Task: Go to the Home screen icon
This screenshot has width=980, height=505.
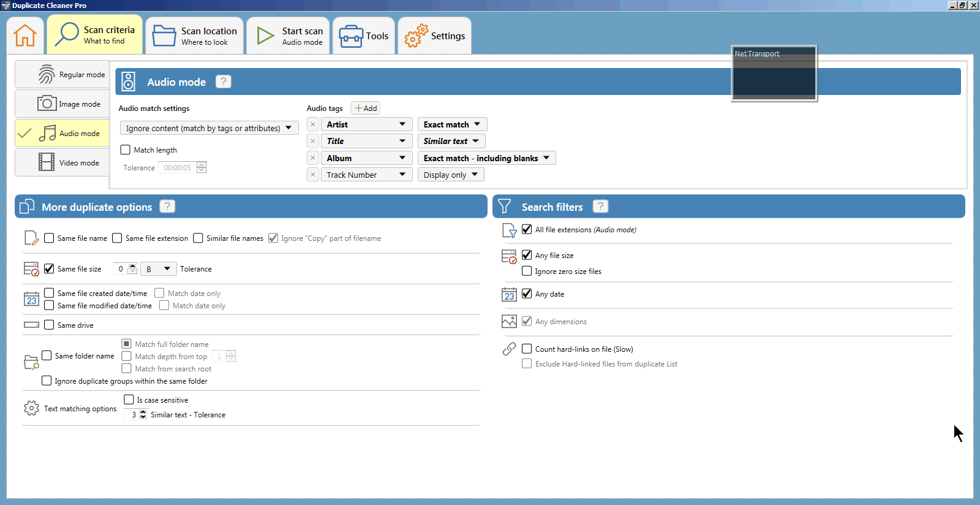Action: (25, 36)
